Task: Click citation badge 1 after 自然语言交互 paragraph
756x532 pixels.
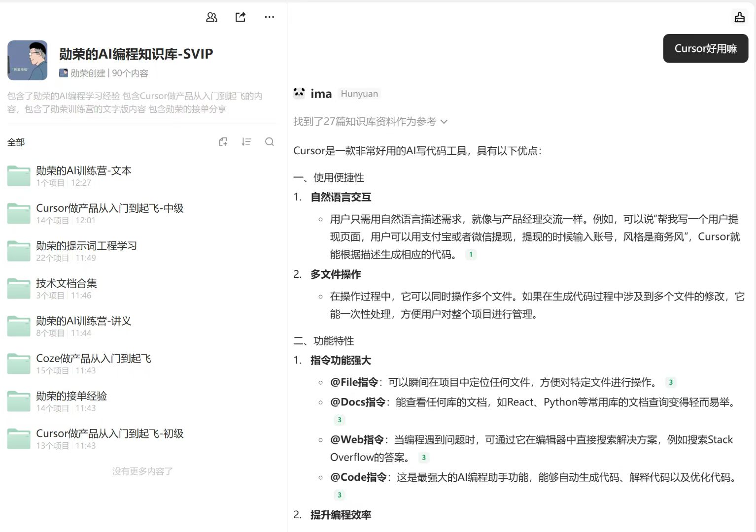Action: tap(471, 255)
